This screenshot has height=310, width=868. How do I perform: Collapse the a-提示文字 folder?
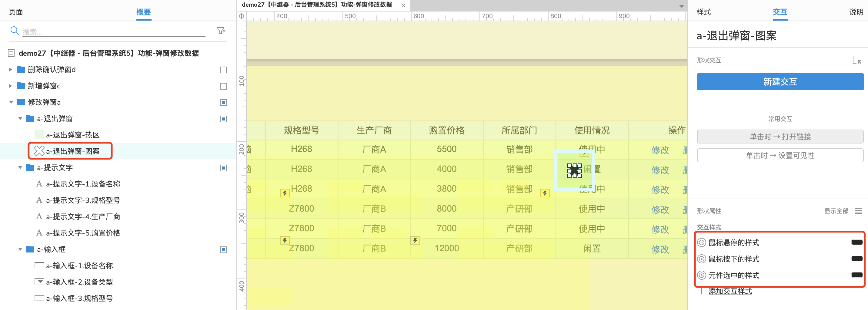[x=20, y=168]
